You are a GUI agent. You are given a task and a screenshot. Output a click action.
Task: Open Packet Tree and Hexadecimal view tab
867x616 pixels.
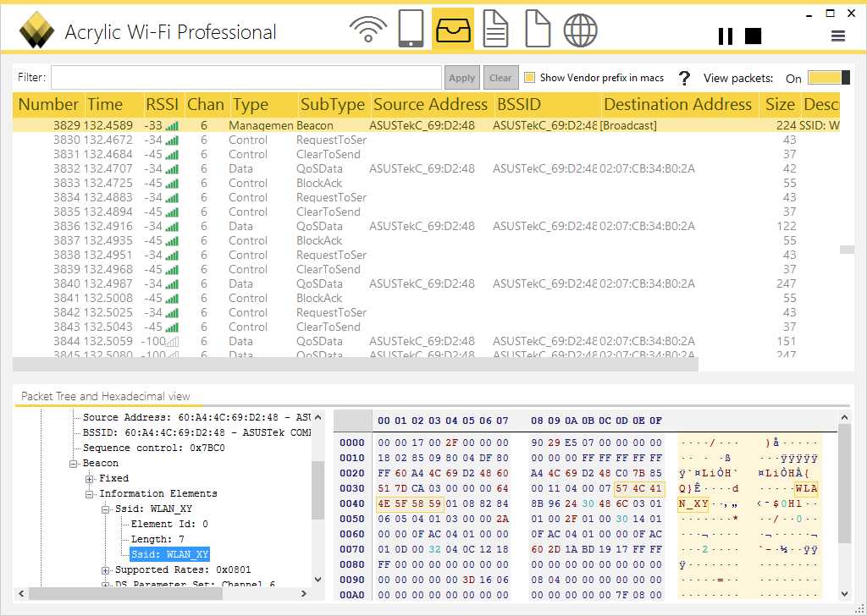(x=106, y=396)
